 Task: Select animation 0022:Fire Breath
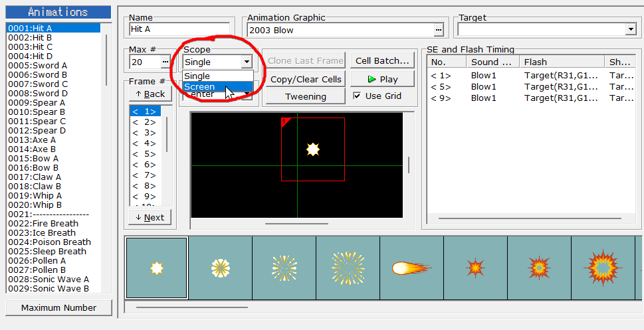(x=53, y=224)
